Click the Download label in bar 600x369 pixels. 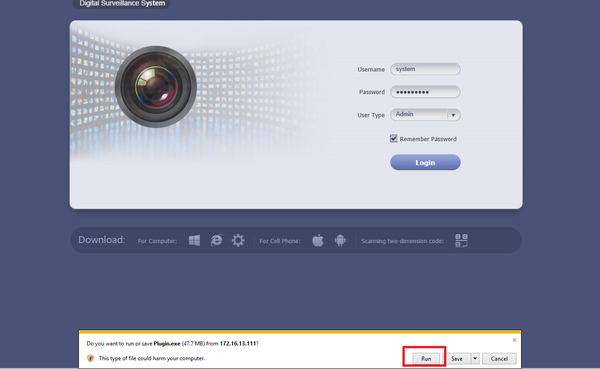click(101, 240)
